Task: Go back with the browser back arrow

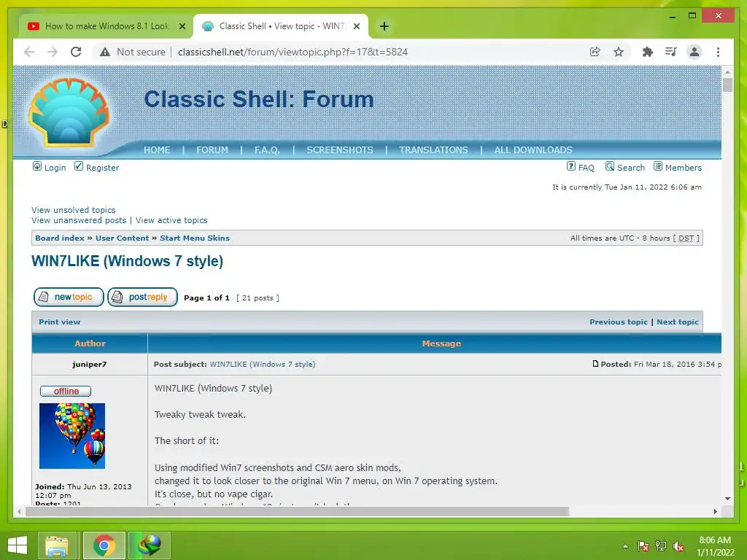Action: pyautogui.click(x=29, y=52)
